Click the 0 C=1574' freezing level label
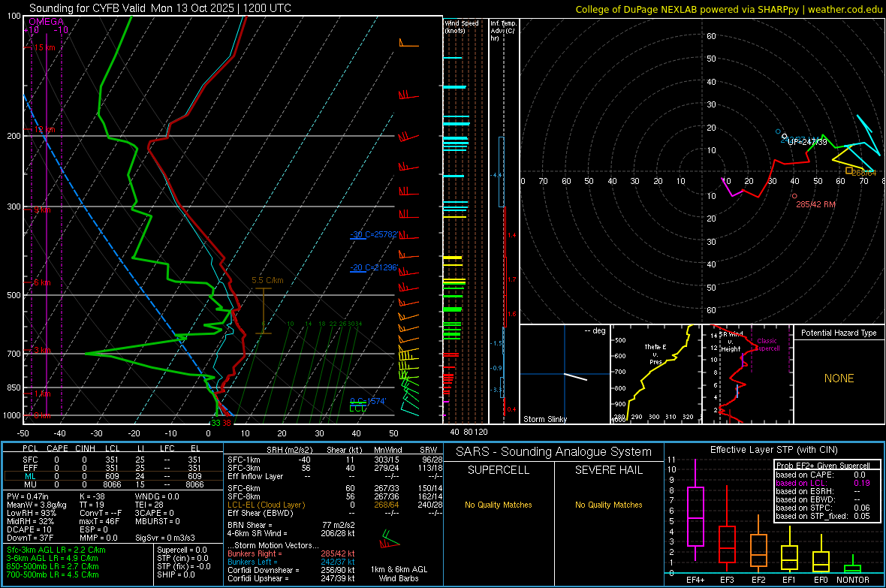This screenshot has height=588, width=886. pos(368,401)
